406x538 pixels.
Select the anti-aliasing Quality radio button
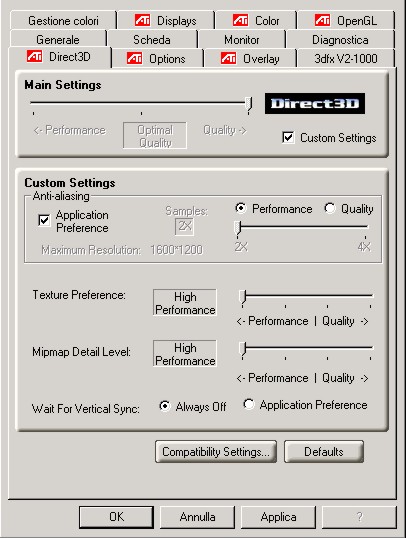[329, 208]
